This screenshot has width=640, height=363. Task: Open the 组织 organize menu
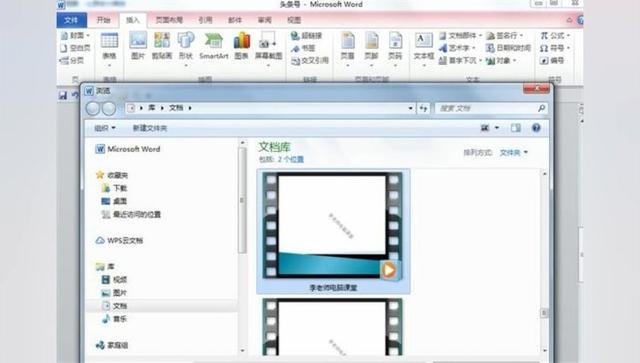click(x=105, y=128)
